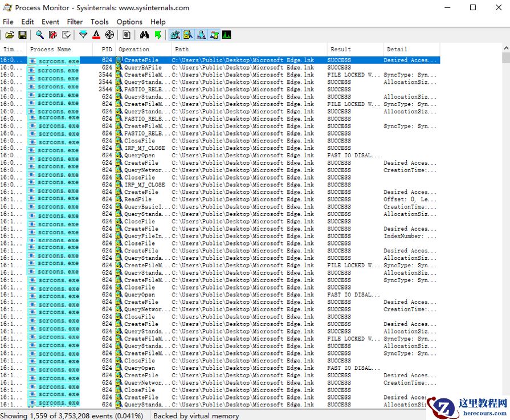Image resolution: width=510 pixels, height=420 pixels.
Task: Click the Open log file icon
Action: click(x=10, y=35)
